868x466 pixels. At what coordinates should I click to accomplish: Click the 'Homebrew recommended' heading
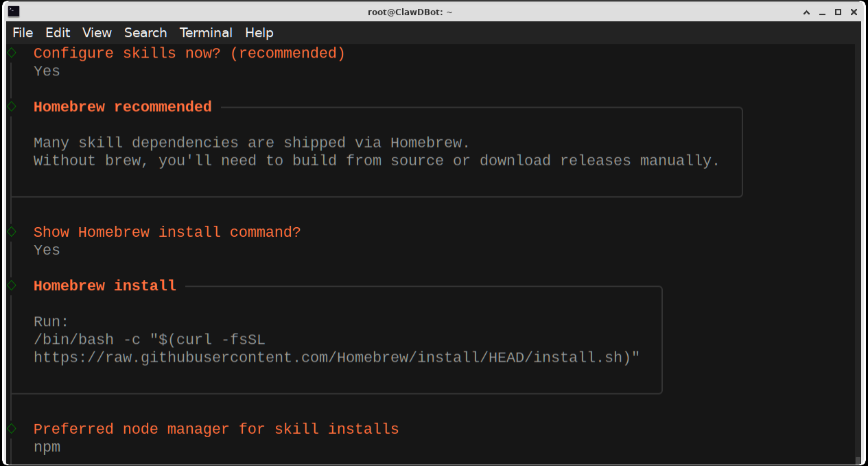point(123,107)
